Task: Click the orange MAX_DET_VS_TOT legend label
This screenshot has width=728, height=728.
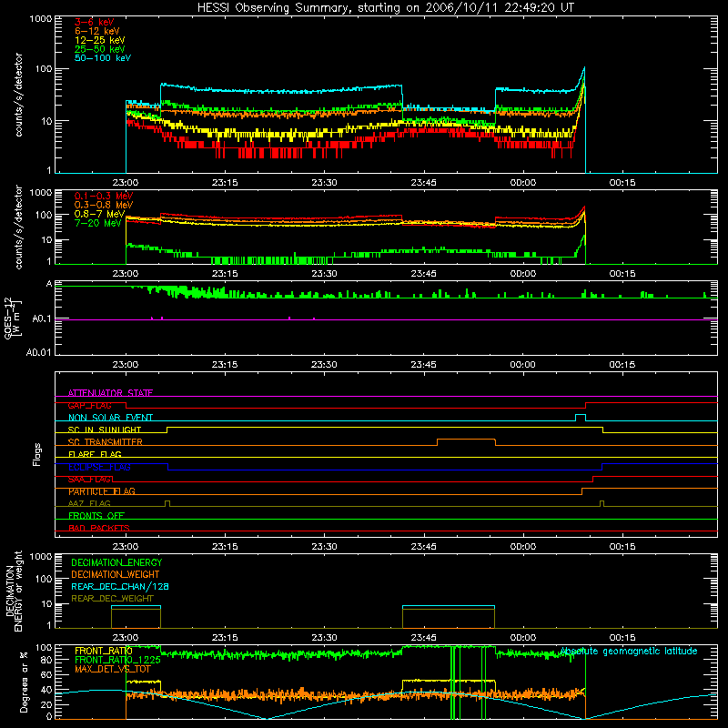Action: click(x=113, y=669)
